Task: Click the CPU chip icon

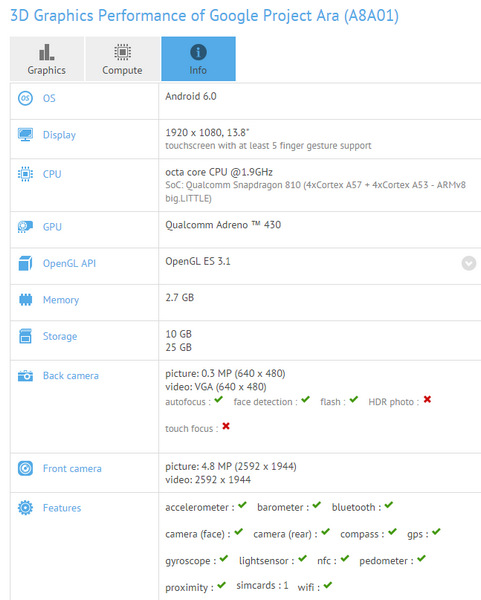Action: [25, 174]
